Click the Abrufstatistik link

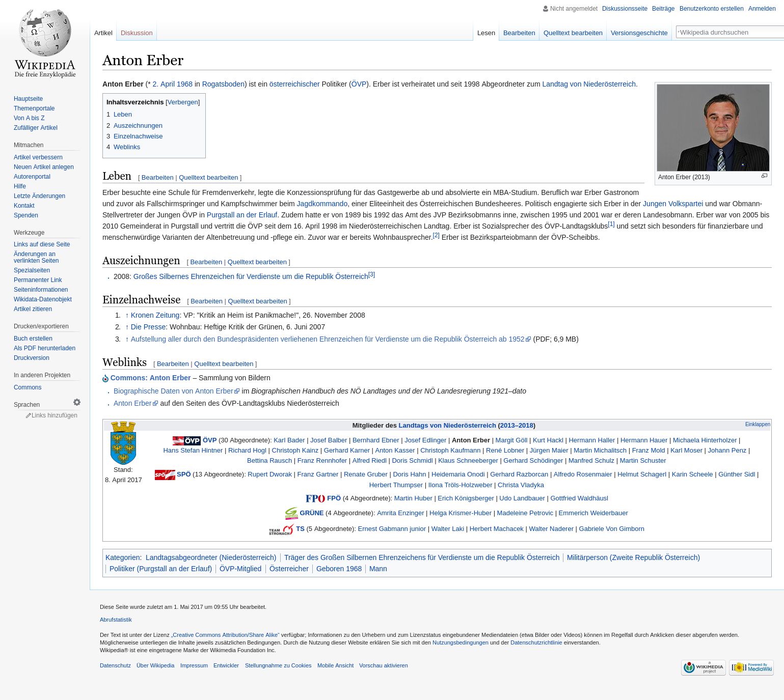tap(116, 620)
